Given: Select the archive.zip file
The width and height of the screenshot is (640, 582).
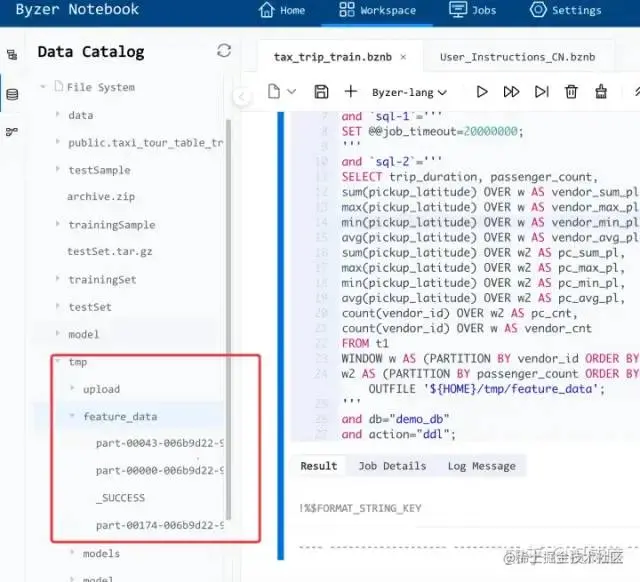Looking at the screenshot, I should click(101, 197).
